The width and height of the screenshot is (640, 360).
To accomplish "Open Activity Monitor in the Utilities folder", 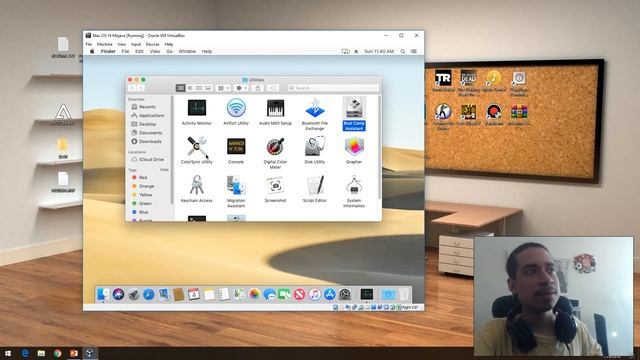I will tap(197, 108).
